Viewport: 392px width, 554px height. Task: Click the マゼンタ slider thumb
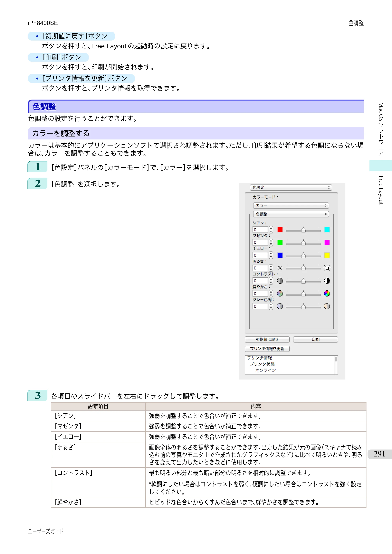click(x=303, y=243)
